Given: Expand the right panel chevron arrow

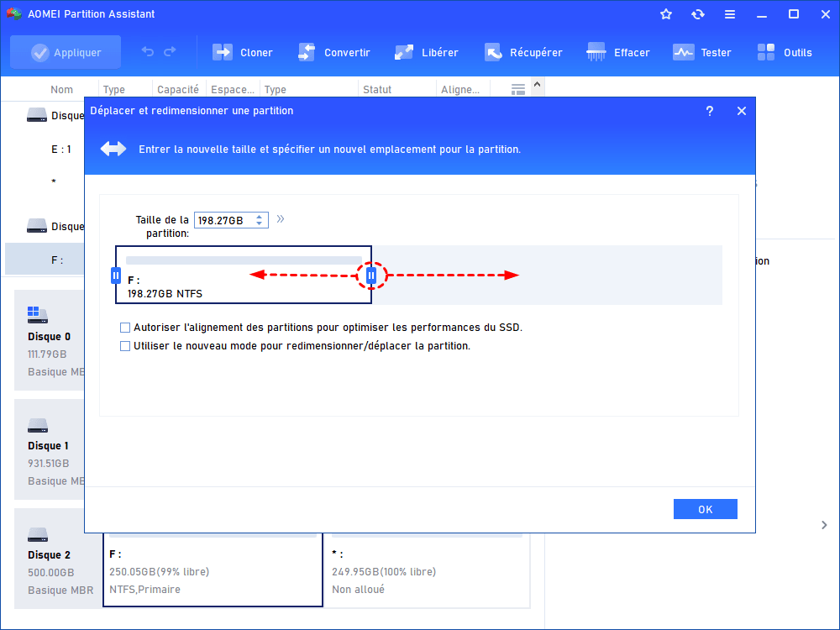Looking at the screenshot, I should [824, 525].
